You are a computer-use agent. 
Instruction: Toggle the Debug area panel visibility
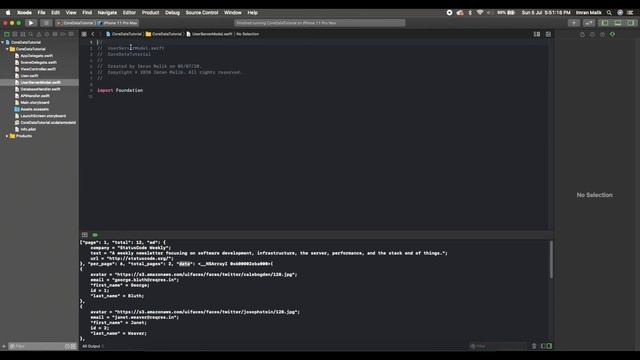[x=618, y=23]
